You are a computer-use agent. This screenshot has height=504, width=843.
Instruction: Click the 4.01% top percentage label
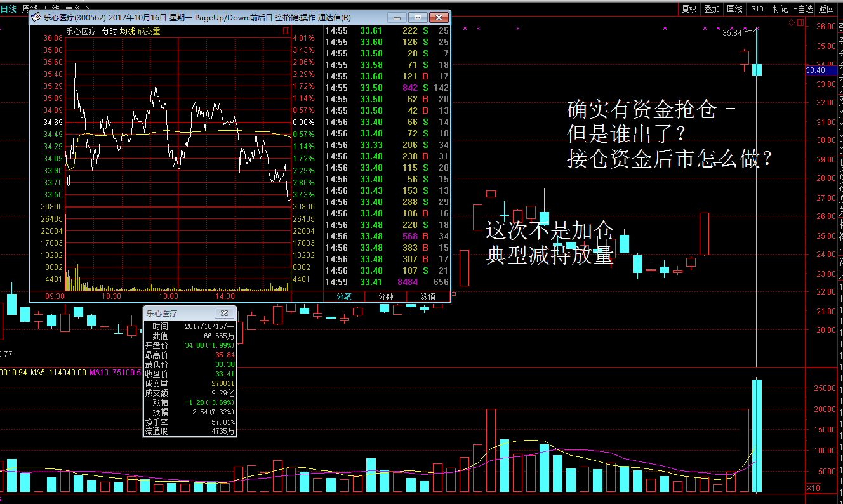click(x=304, y=38)
